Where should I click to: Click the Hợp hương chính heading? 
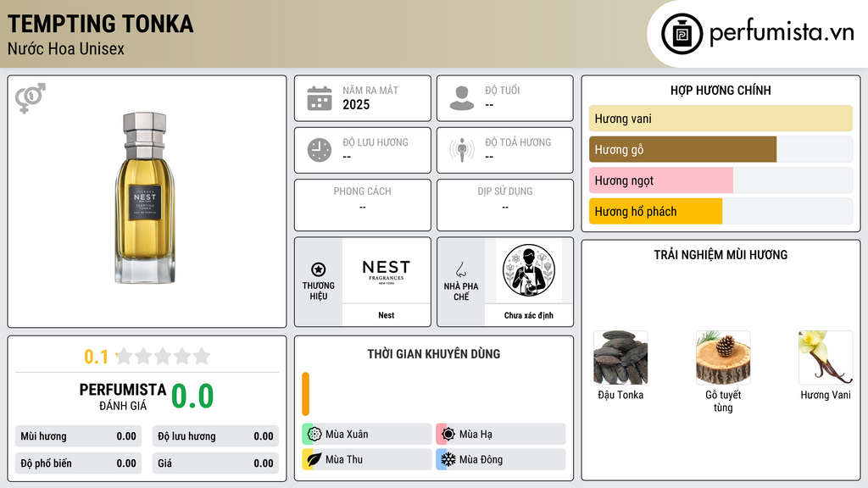pos(721,90)
